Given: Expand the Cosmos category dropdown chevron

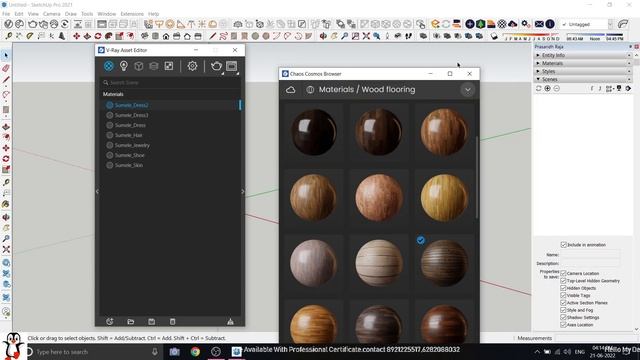Looking at the screenshot, I should click(x=468, y=90).
